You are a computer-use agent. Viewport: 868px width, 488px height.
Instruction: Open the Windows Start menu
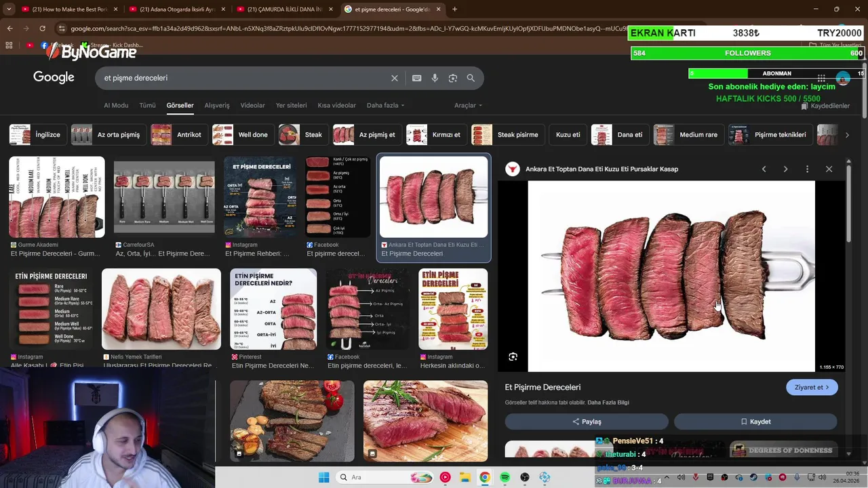point(323,477)
